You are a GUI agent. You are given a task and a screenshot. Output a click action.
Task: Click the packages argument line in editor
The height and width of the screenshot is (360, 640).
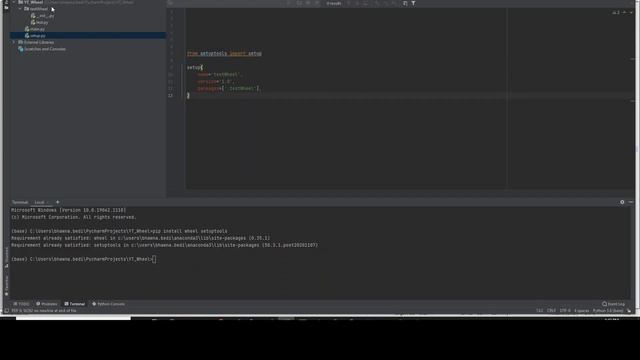pos(228,88)
